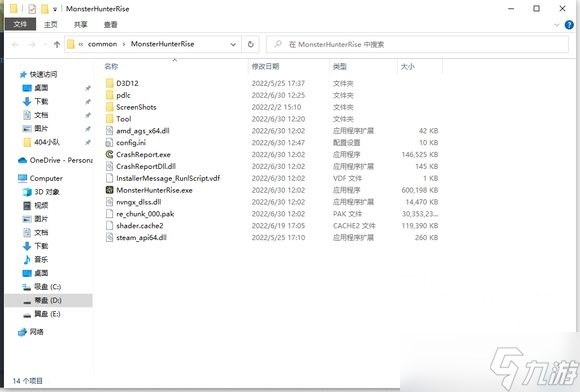Select drive (C:) in navigation pane
The height and width of the screenshot is (392, 580).
coord(47,287)
